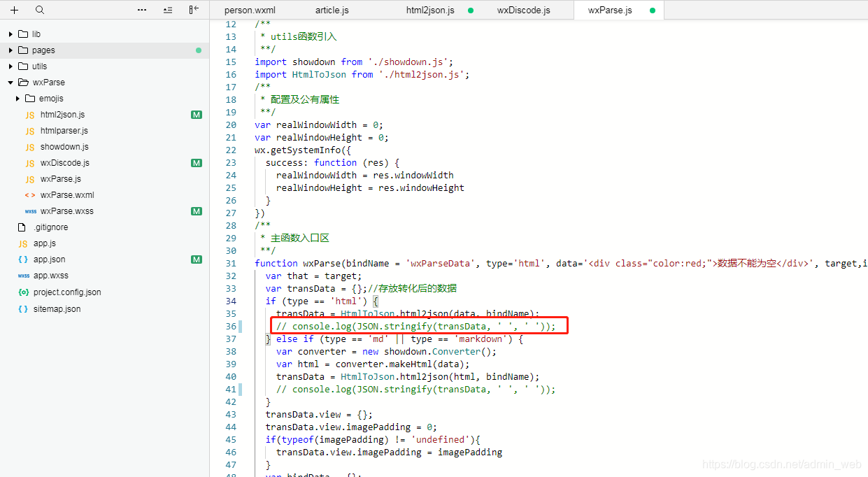Viewport: 868px width, 477px height.
Task: Open project.config.json in file tree
Action: click(67, 292)
